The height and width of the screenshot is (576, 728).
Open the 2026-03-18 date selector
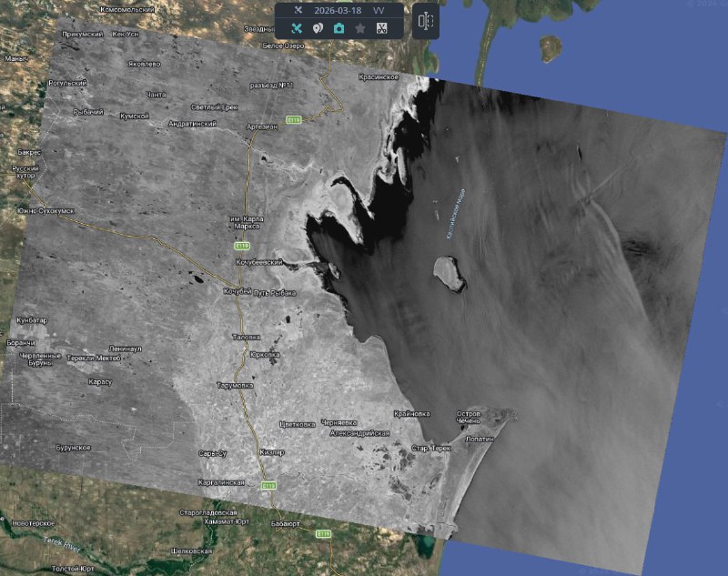(x=339, y=9)
